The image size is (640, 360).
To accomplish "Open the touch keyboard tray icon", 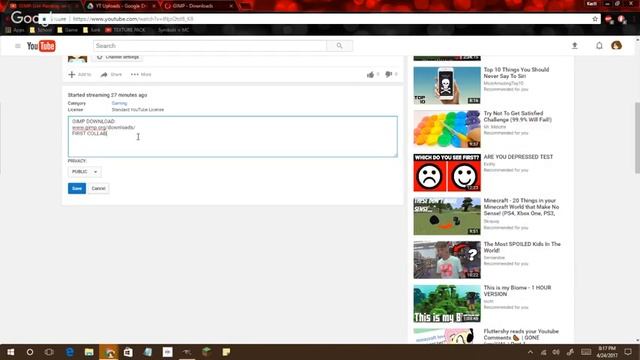I will tap(586, 352).
